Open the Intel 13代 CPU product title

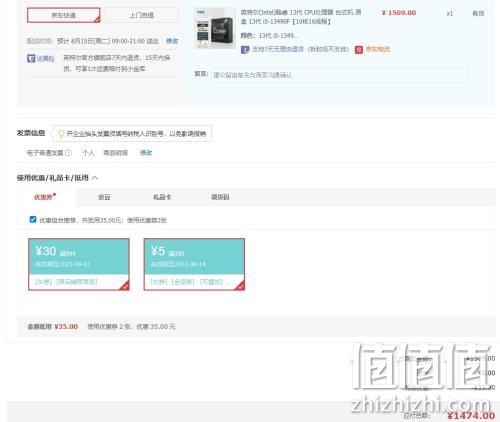click(301, 17)
